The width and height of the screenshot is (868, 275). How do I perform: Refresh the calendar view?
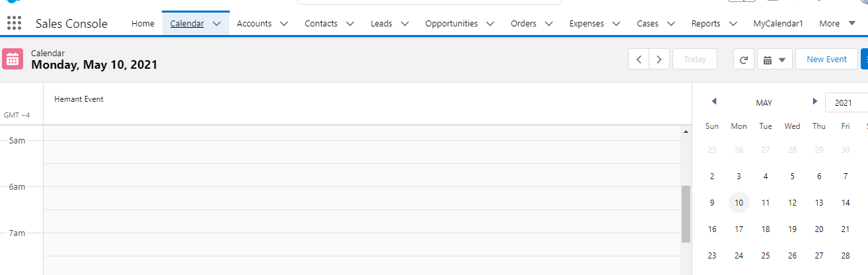pyautogui.click(x=743, y=59)
